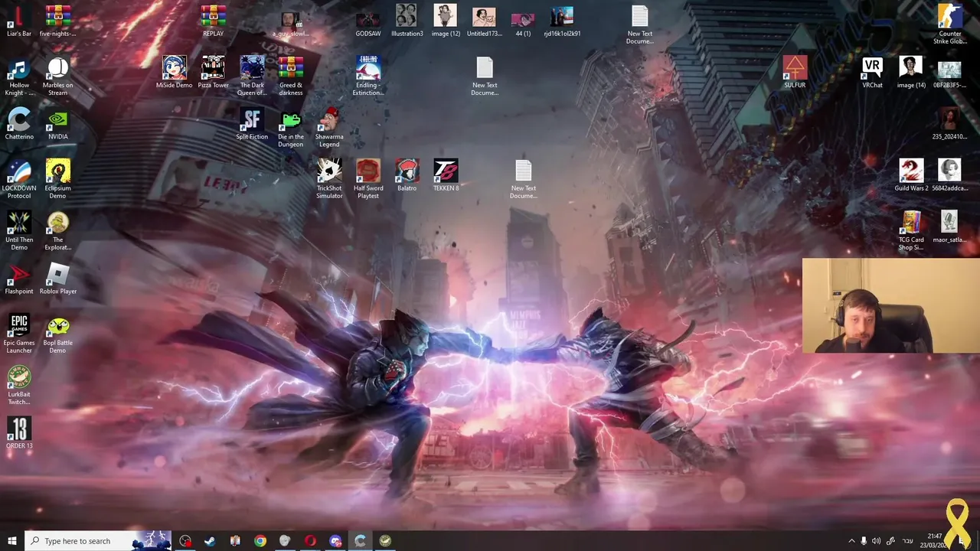Launch Marbles on Stream shortcut
This screenshot has height=551, width=980.
pyautogui.click(x=58, y=76)
